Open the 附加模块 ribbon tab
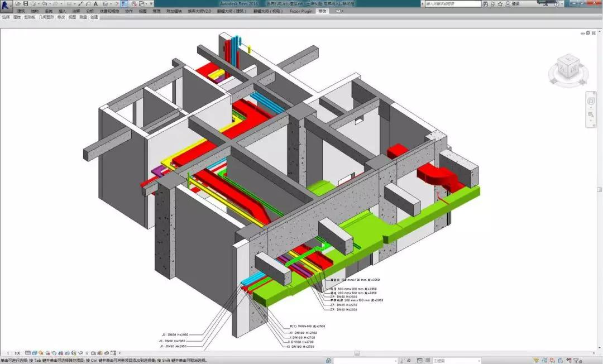603x364 pixels. coord(174,11)
